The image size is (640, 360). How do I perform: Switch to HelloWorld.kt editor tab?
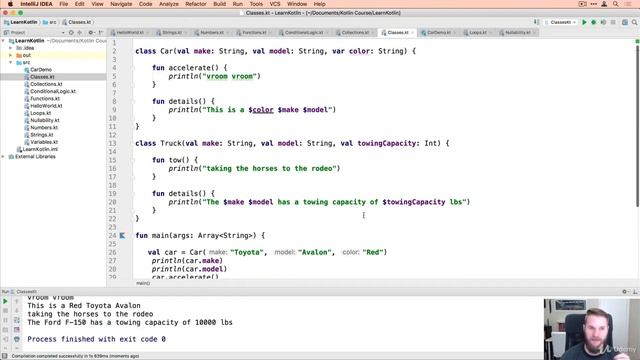[x=130, y=32]
